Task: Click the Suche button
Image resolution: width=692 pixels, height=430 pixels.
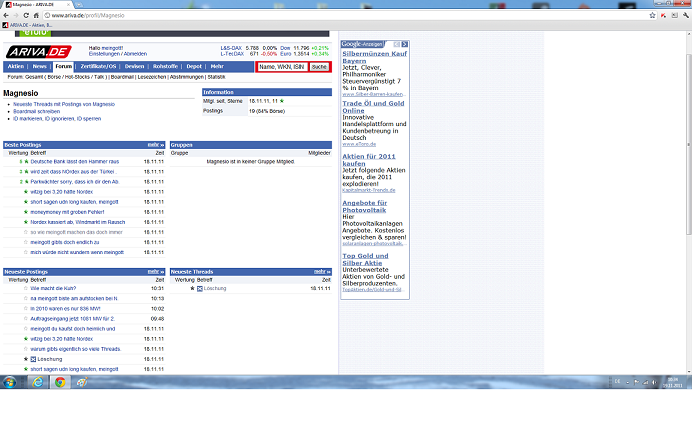Action: coord(320,67)
